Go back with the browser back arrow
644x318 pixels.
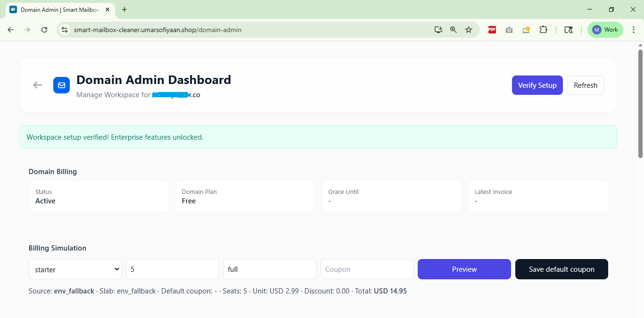(10, 30)
